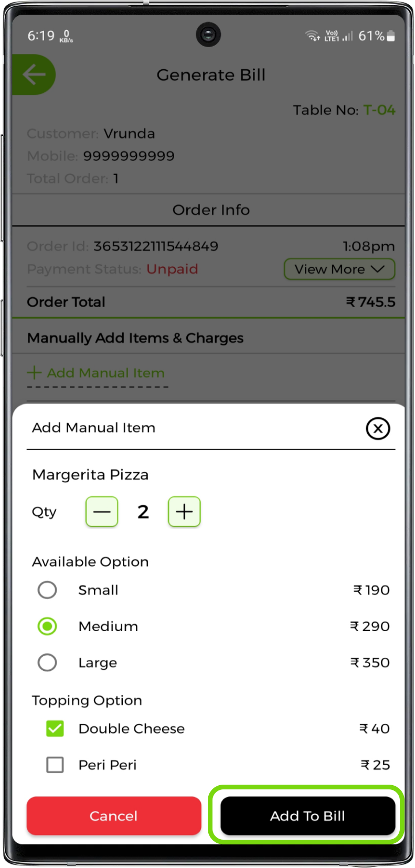Tap the battery indicator icon
This screenshot has width=415, height=868.
[391, 36]
